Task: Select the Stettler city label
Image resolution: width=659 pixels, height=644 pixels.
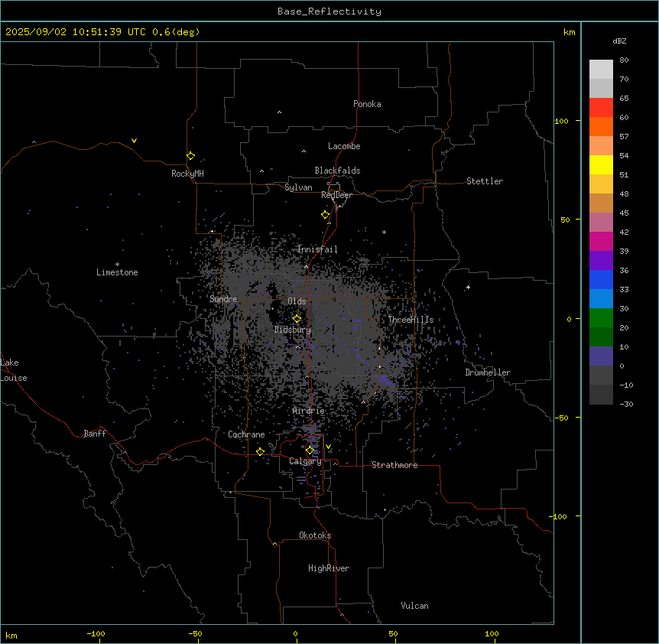Action: tap(485, 181)
